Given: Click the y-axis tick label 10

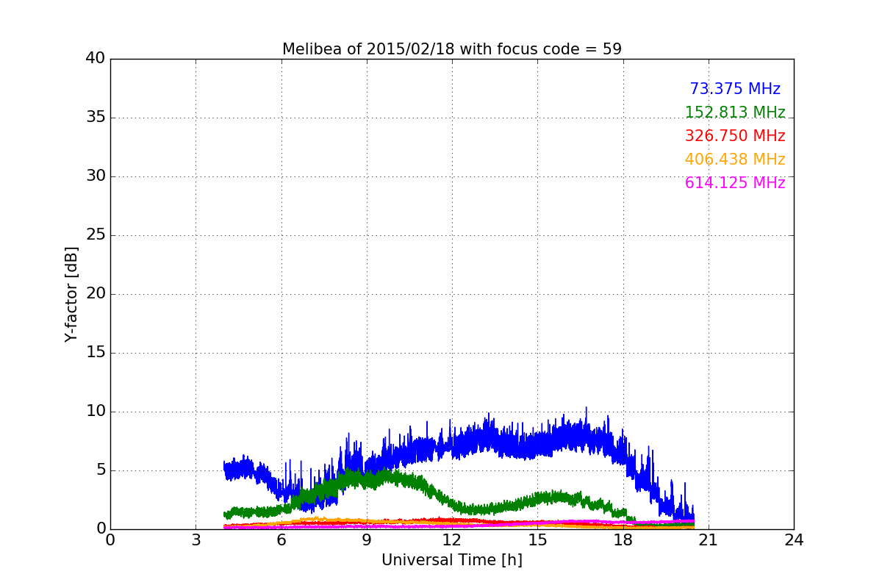Looking at the screenshot, I should click(x=96, y=412).
